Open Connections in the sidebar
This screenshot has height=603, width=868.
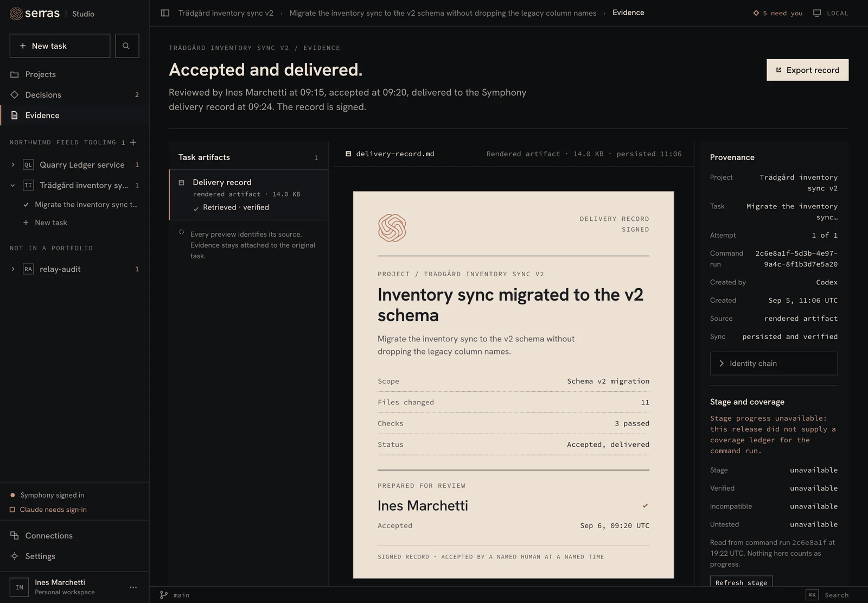[74, 536]
